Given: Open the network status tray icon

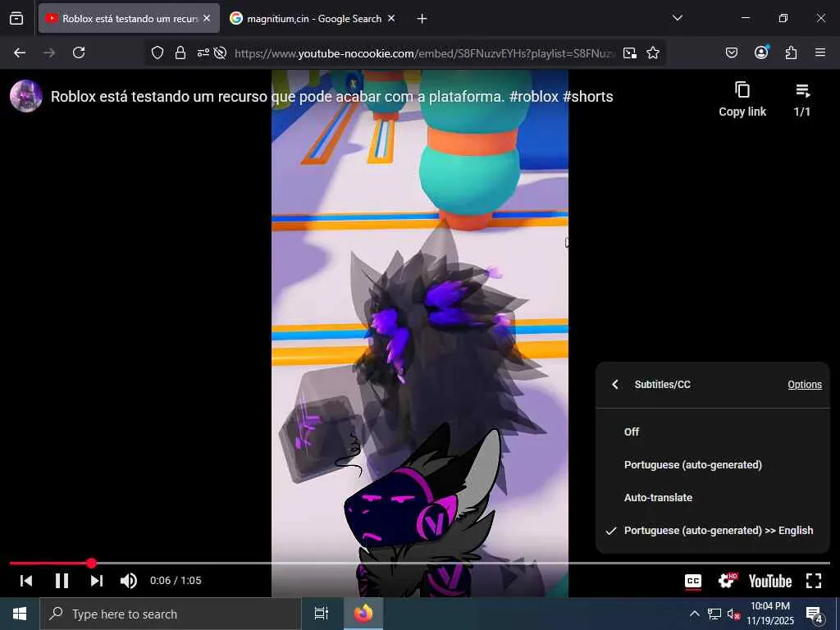Looking at the screenshot, I should (x=714, y=614).
